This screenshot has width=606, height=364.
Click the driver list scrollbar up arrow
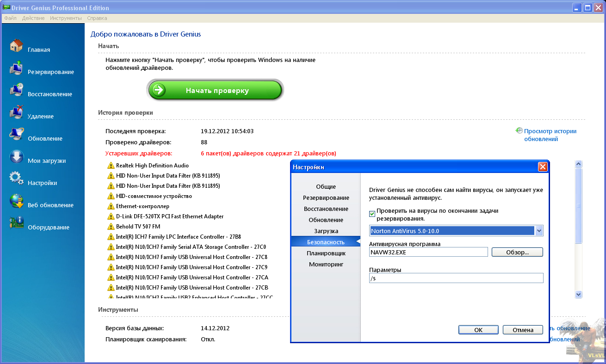[x=578, y=164]
